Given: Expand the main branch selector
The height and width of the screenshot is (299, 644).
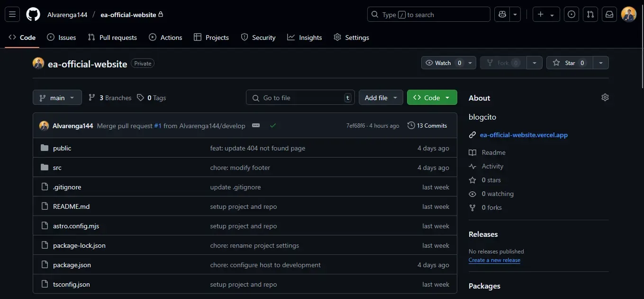Looking at the screenshot, I should click(x=57, y=97).
